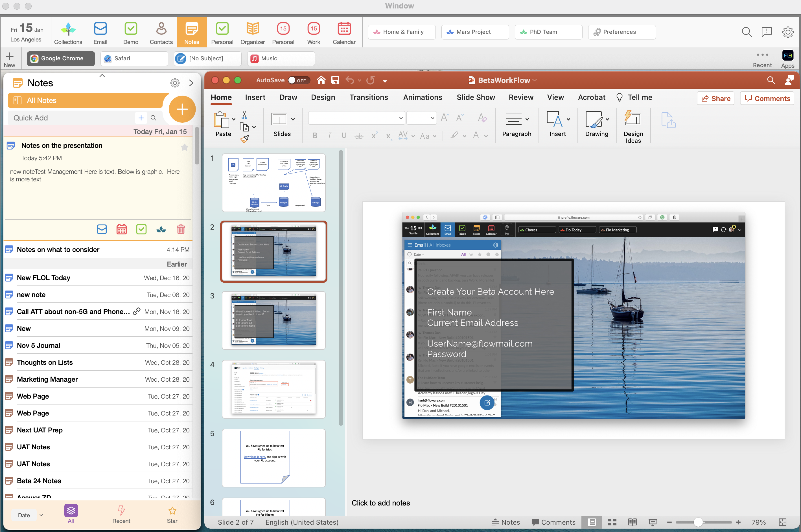Screen dimensions: 801x532
Task: Click the zoom slider handle
Action: tap(698, 522)
